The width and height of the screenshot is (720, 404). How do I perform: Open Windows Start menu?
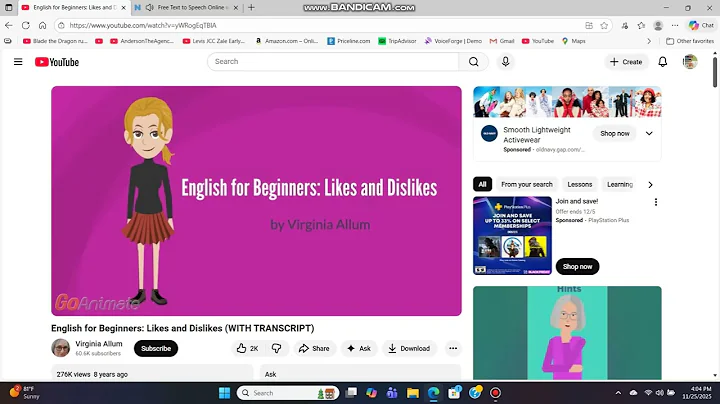(225, 393)
